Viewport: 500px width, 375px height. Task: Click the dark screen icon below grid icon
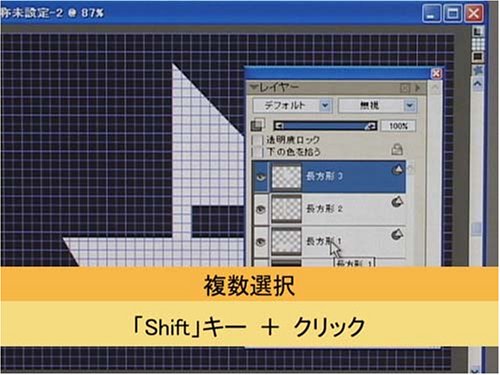[478, 56]
